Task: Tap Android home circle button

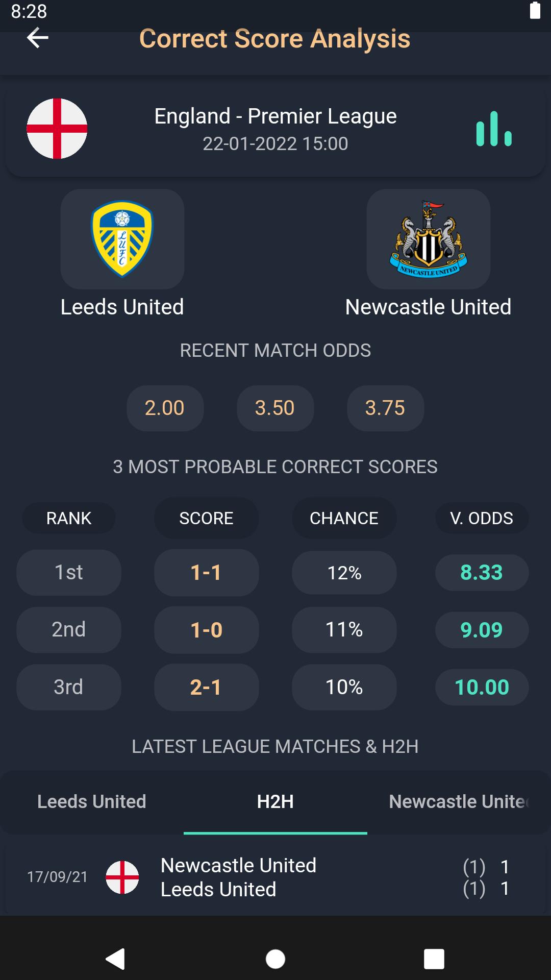Action: pyautogui.click(x=275, y=959)
